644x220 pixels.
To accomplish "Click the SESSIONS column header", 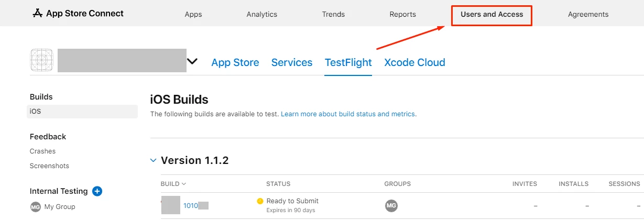I will (624, 184).
